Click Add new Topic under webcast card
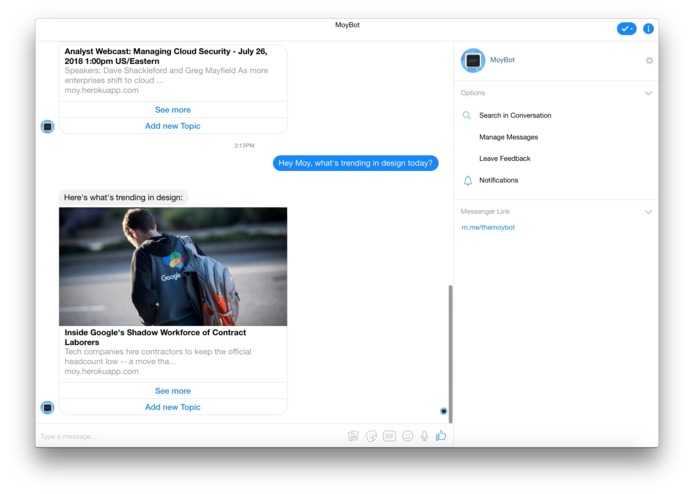The height and width of the screenshot is (494, 695). coord(173,126)
